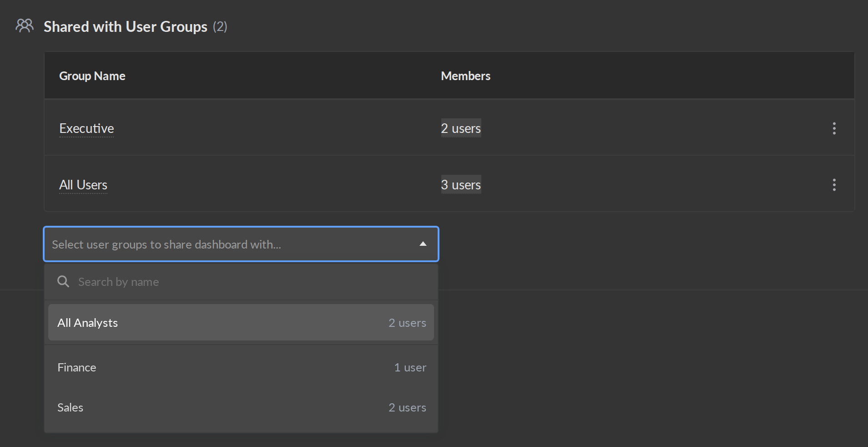Click the Shared with User Groups heading
The width and height of the screenshot is (868, 447).
126,26
